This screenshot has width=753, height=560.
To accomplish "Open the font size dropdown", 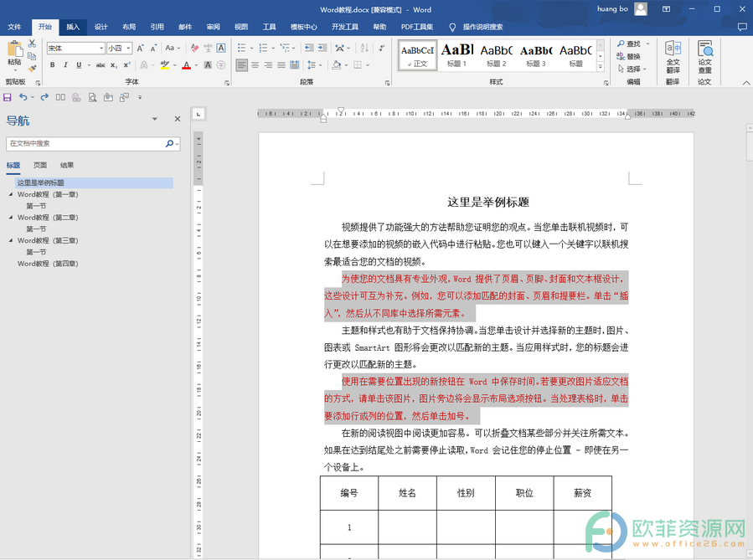I will coord(128,48).
